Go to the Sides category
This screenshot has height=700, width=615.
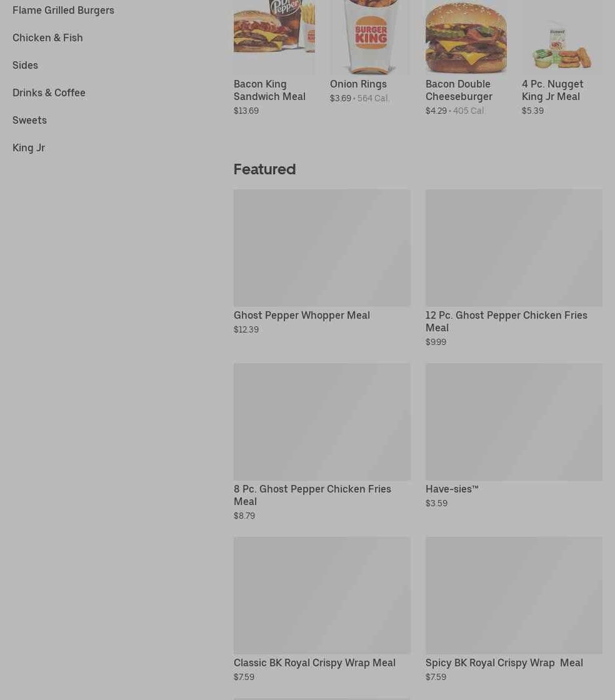[25, 65]
